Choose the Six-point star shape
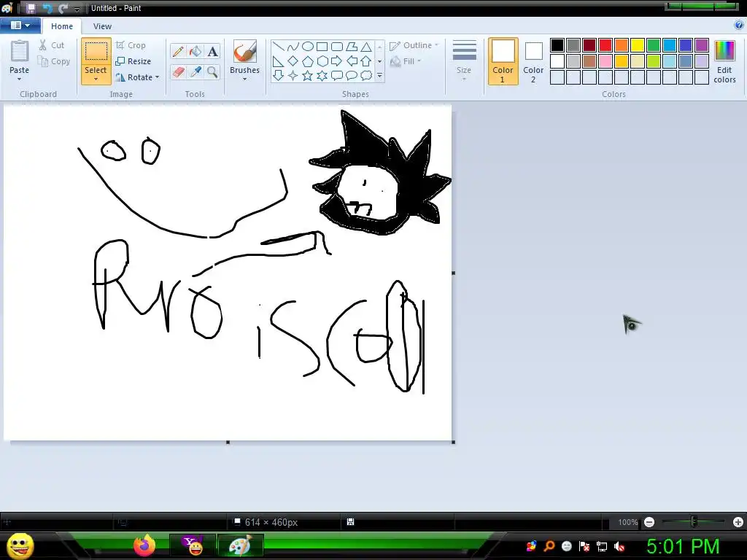 pyautogui.click(x=322, y=75)
